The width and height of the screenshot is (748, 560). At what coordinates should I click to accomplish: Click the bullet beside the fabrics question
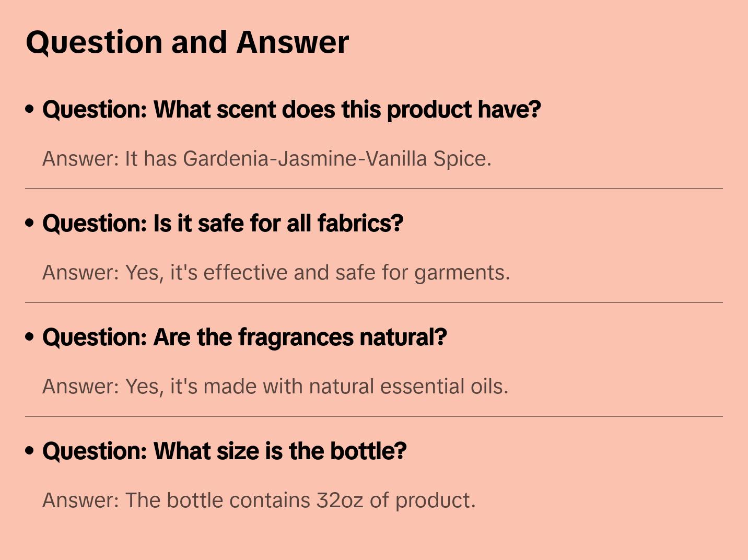(x=30, y=223)
